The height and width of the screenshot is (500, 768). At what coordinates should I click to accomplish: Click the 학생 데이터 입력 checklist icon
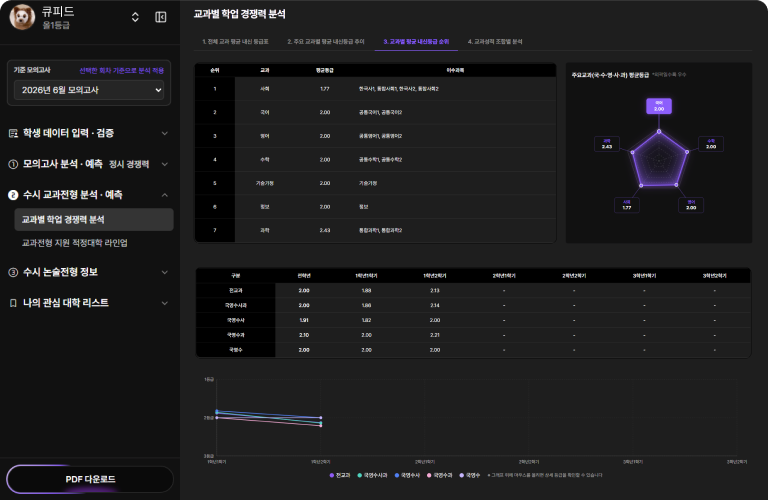[x=13, y=133]
